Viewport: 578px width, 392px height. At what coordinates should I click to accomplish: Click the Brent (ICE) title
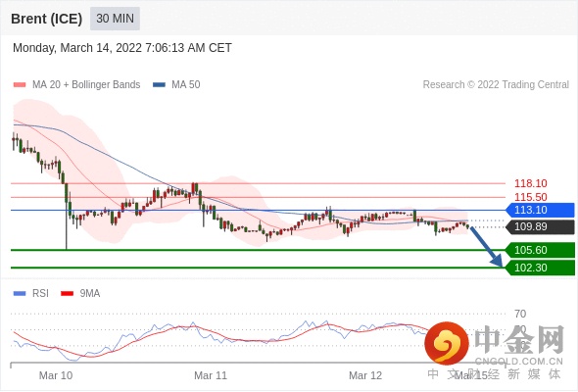click(x=46, y=19)
